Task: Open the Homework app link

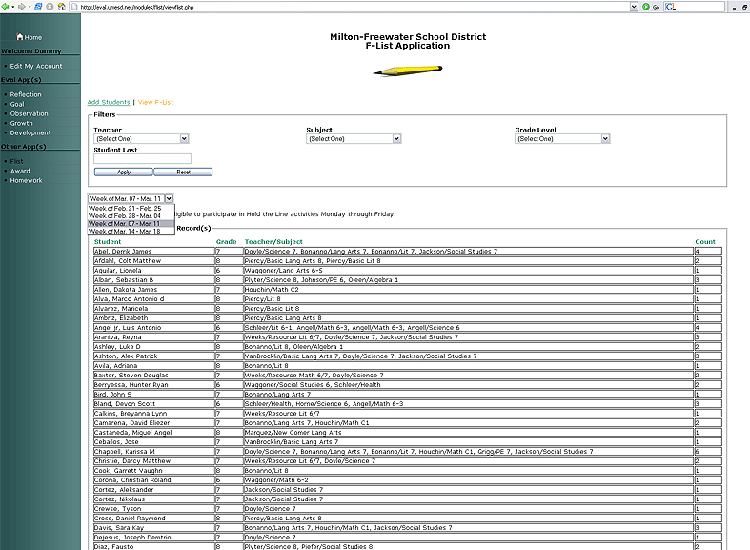Action: [26, 180]
